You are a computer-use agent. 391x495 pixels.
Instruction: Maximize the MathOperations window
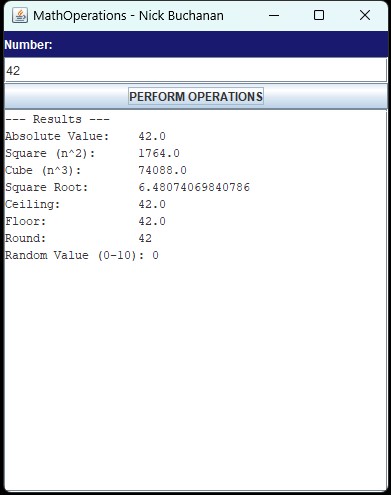tap(319, 15)
